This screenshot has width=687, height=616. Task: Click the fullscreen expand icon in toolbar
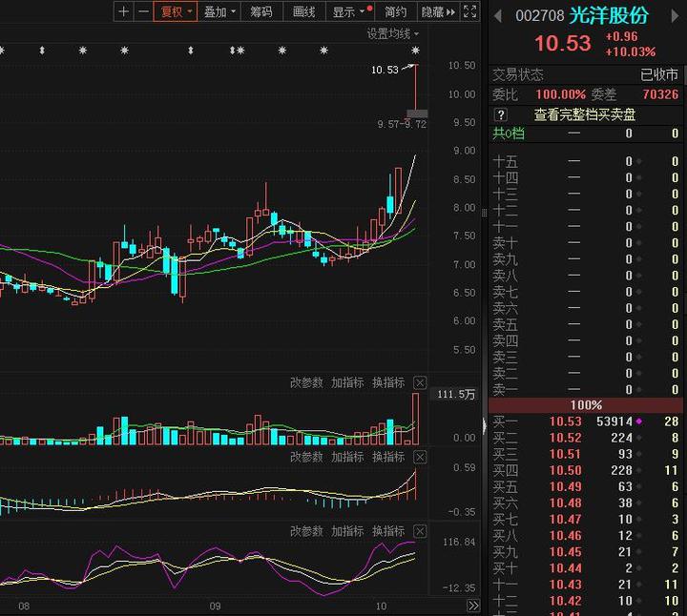point(469,11)
